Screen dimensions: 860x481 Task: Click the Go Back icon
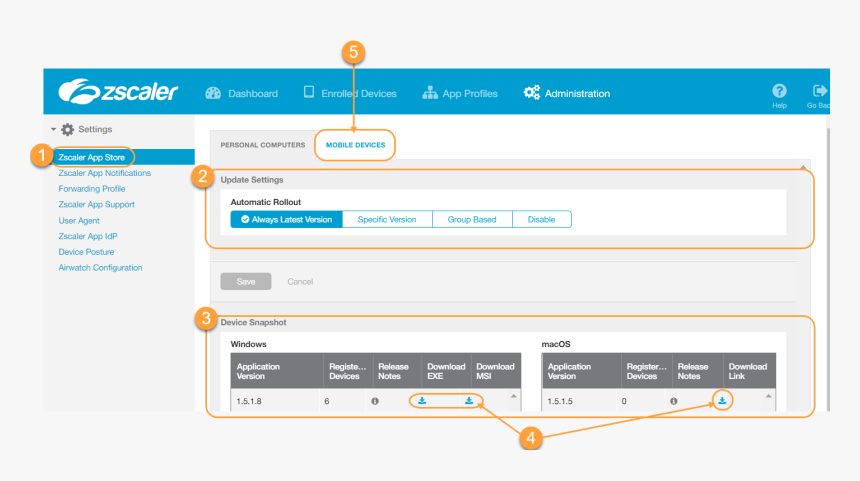point(820,91)
